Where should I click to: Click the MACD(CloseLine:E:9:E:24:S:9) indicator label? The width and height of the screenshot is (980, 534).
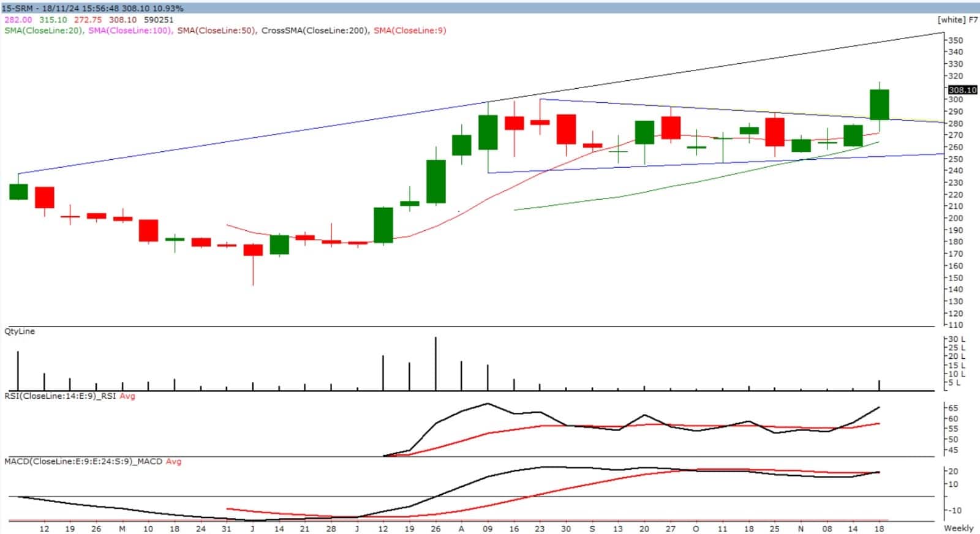click(x=83, y=461)
